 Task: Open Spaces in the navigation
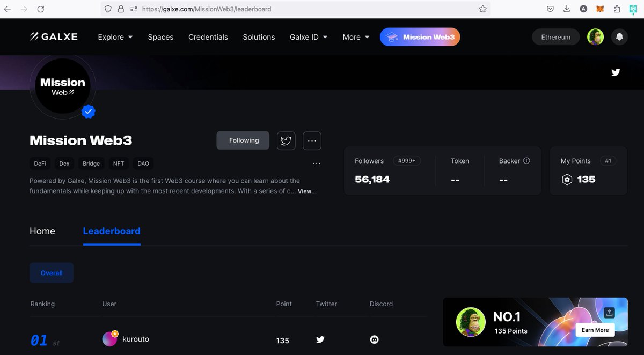(x=160, y=37)
